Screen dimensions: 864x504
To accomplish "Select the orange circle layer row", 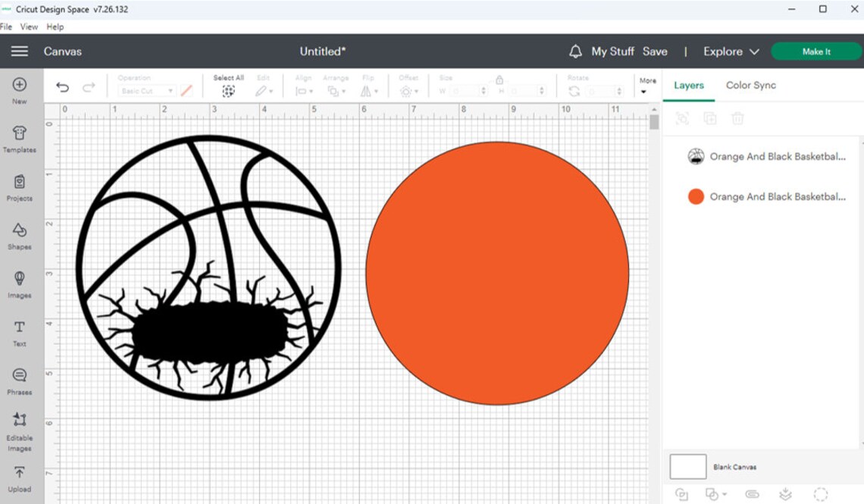I will (766, 196).
